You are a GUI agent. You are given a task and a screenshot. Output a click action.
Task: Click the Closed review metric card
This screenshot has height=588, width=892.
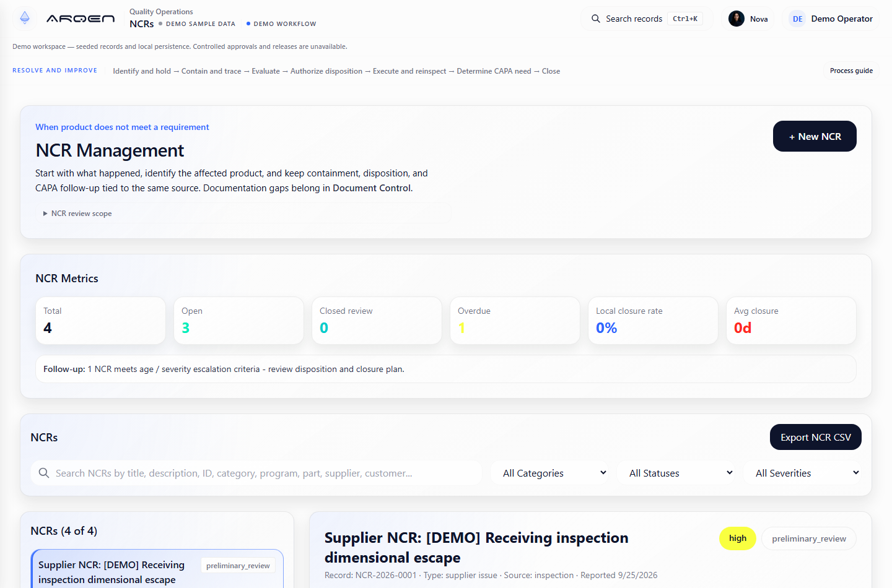(377, 321)
